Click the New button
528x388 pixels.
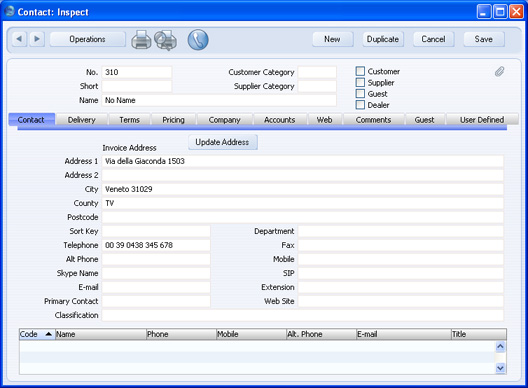[x=333, y=39]
